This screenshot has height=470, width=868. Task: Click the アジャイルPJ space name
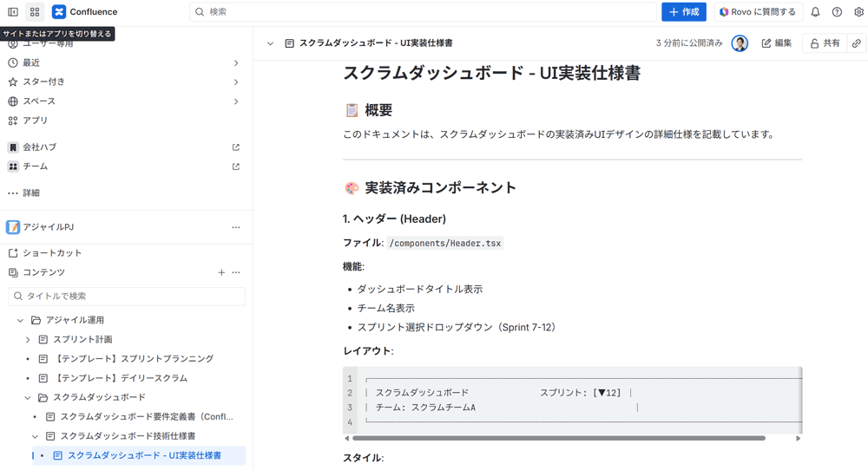pyautogui.click(x=48, y=226)
